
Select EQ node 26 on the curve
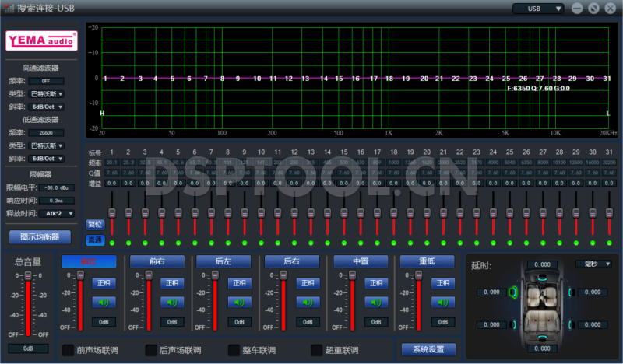click(523, 79)
